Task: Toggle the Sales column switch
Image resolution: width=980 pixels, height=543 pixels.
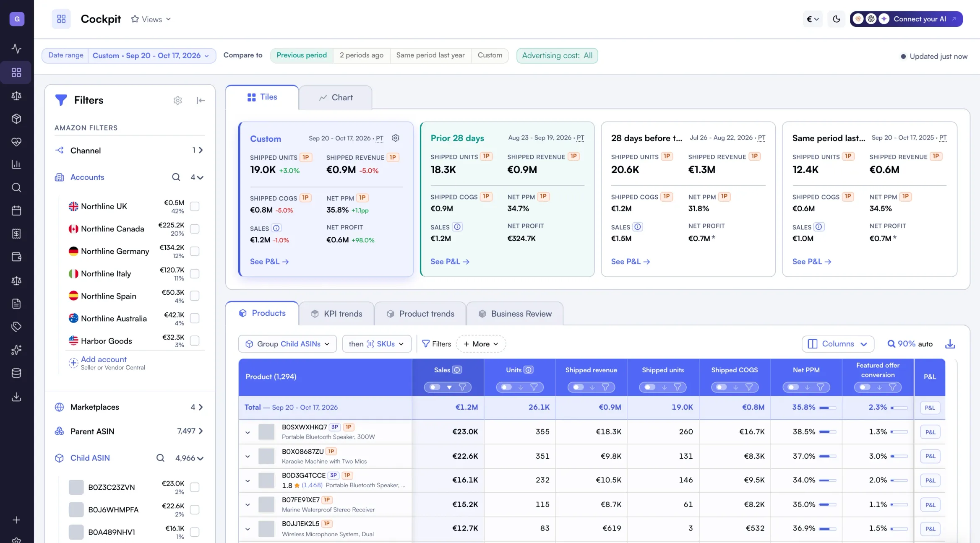Action: pyautogui.click(x=435, y=387)
